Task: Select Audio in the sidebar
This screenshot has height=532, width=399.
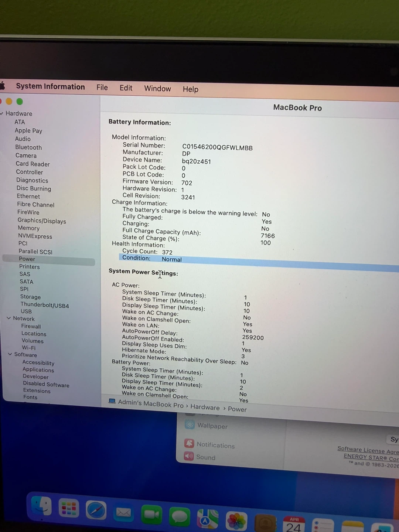Action: [23, 139]
